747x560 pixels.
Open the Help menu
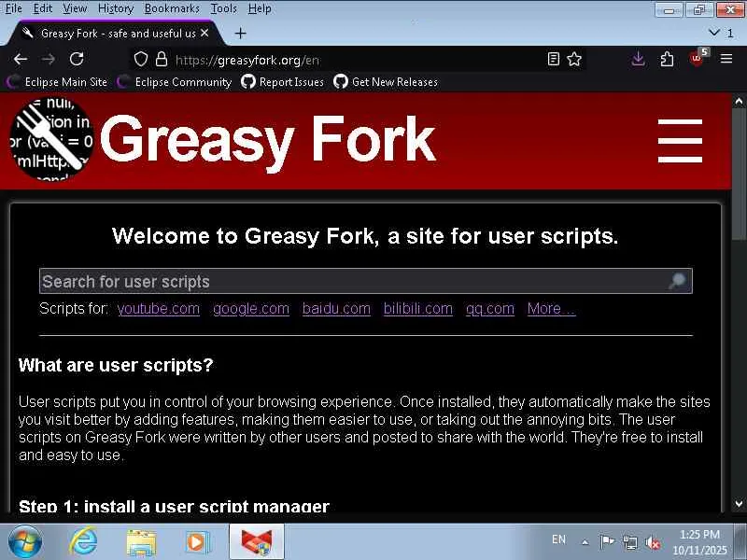(260, 8)
